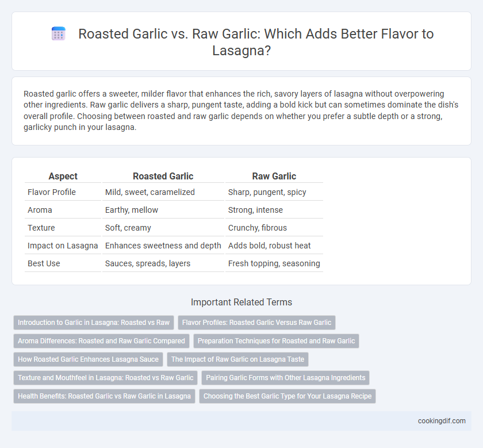Click the 'Earthy, mellow' cell
Image resolution: width=483 pixels, height=448 pixels.
coord(132,210)
